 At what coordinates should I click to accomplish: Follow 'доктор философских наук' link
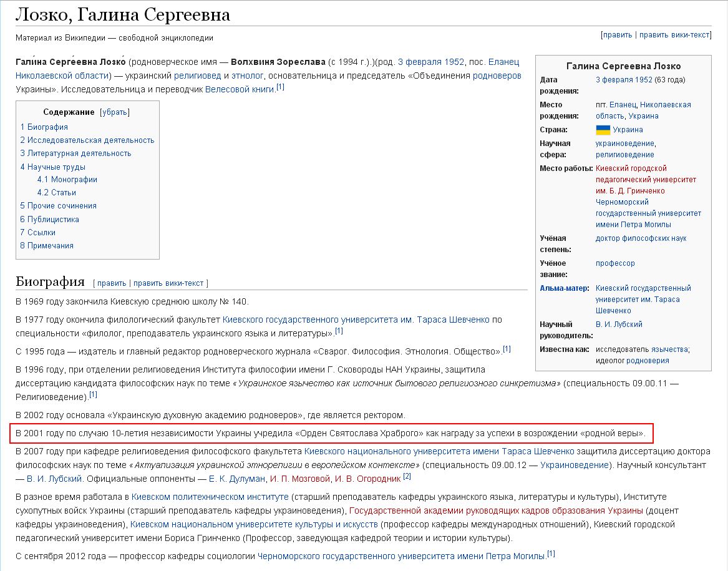point(641,238)
